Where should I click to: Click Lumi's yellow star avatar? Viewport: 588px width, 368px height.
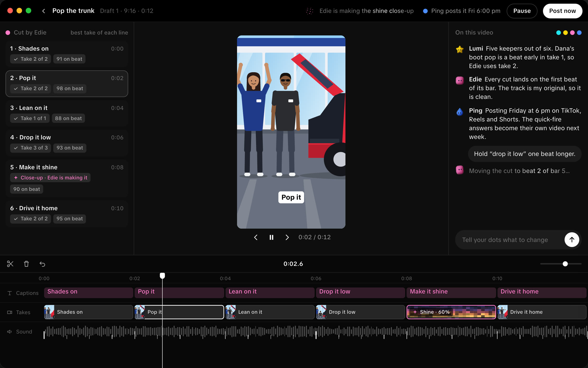point(460,49)
